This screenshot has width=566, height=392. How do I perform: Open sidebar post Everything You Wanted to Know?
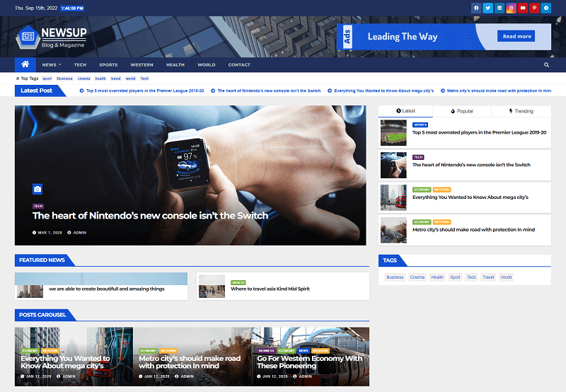[x=470, y=197]
